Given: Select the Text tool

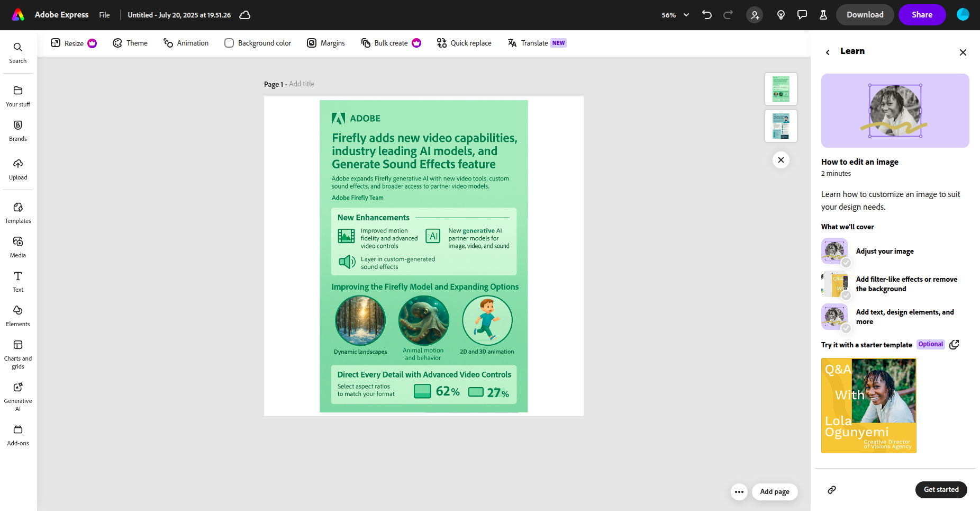Looking at the screenshot, I should (18, 282).
